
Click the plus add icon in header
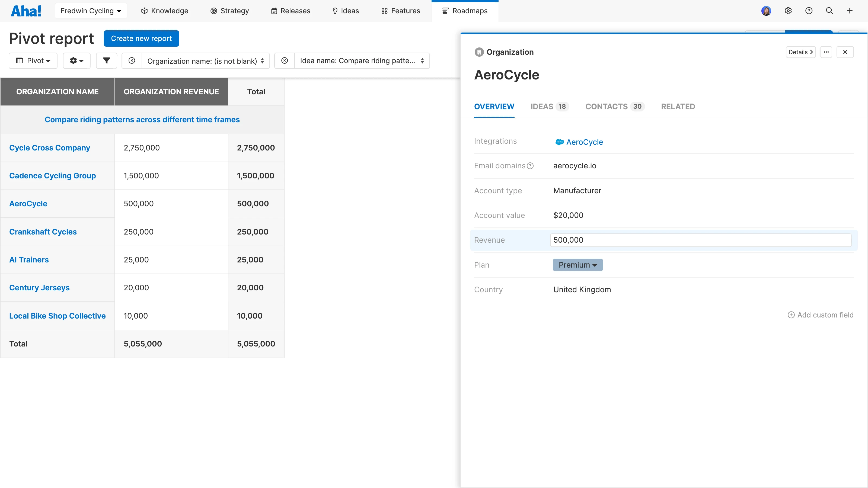coord(850,11)
